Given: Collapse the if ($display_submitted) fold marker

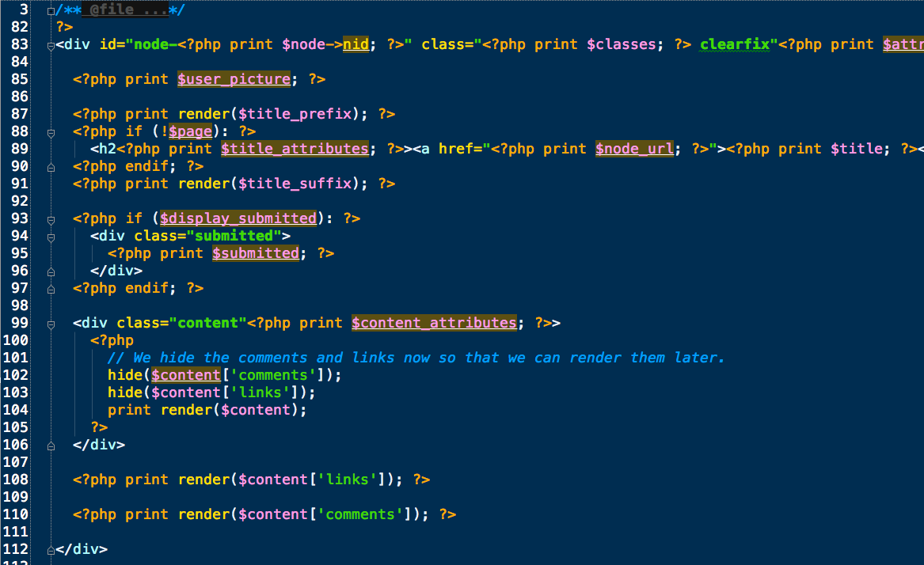Looking at the screenshot, I should (51, 220).
